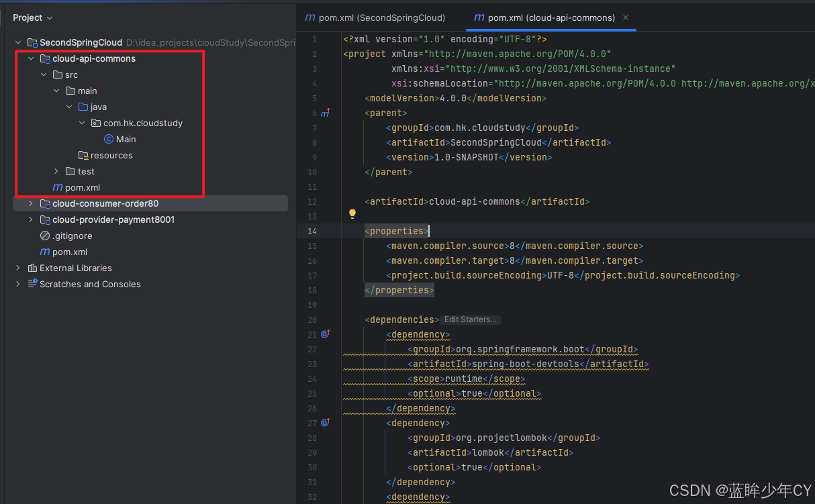Click the resources folder icon
The height and width of the screenshot is (504, 815).
coord(83,155)
